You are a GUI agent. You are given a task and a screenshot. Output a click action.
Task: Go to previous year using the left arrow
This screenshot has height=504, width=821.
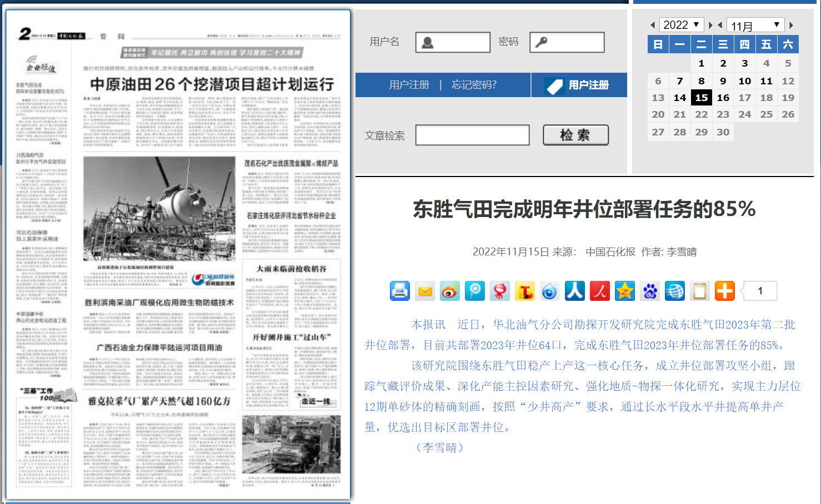tap(652, 26)
